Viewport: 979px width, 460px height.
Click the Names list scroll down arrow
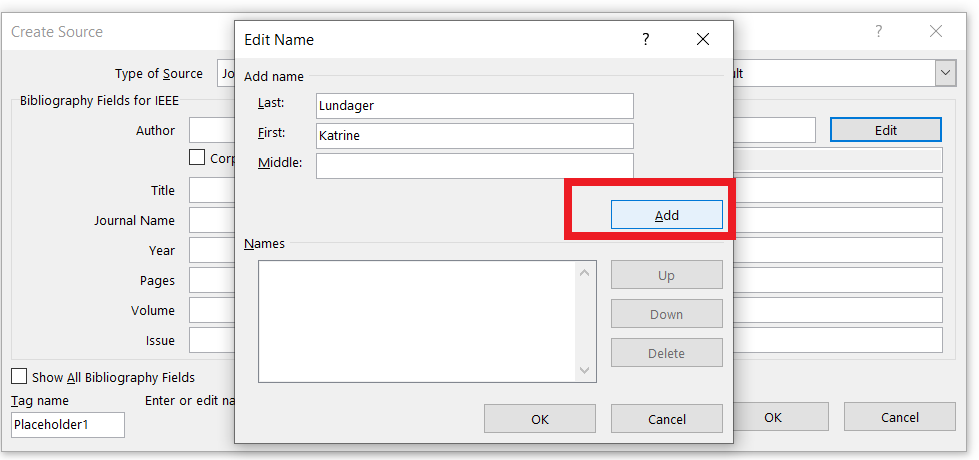[x=584, y=370]
